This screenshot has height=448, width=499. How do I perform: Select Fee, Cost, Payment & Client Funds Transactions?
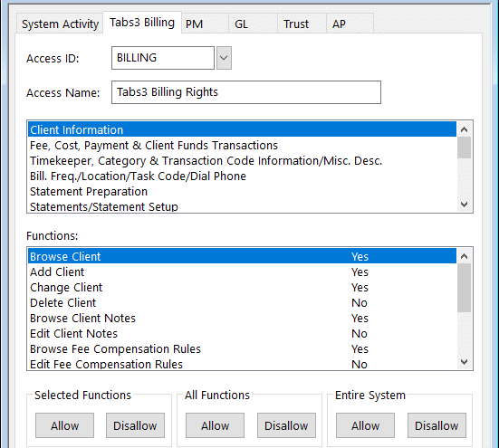[242, 146]
